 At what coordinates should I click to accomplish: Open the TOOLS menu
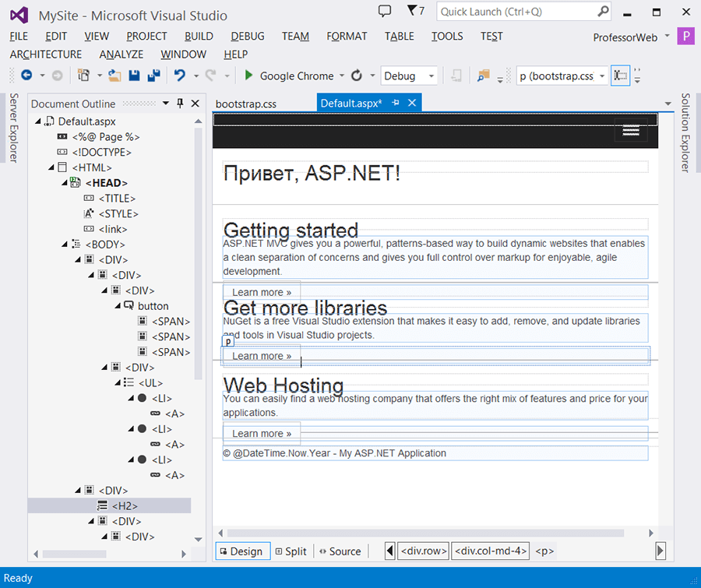447,37
